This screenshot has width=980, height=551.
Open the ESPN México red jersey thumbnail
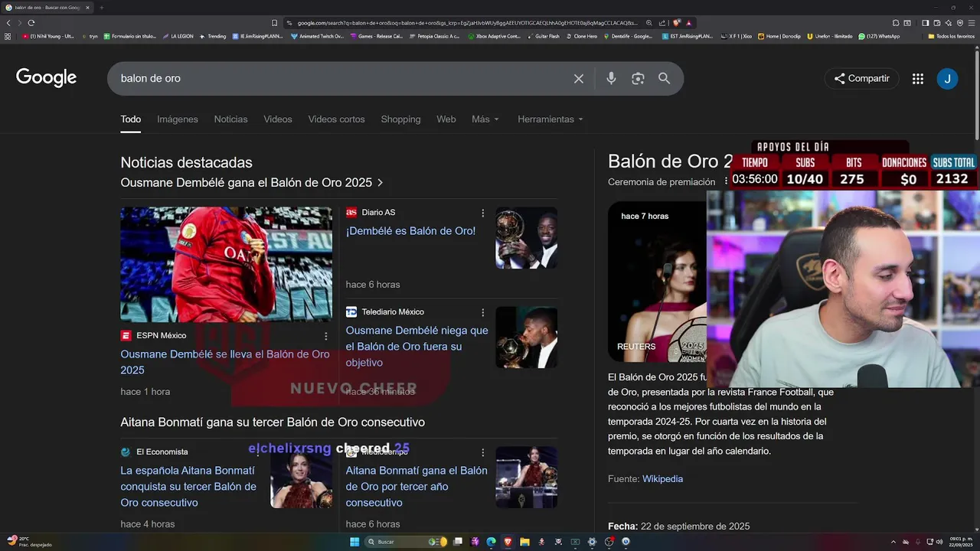pos(226,265)
